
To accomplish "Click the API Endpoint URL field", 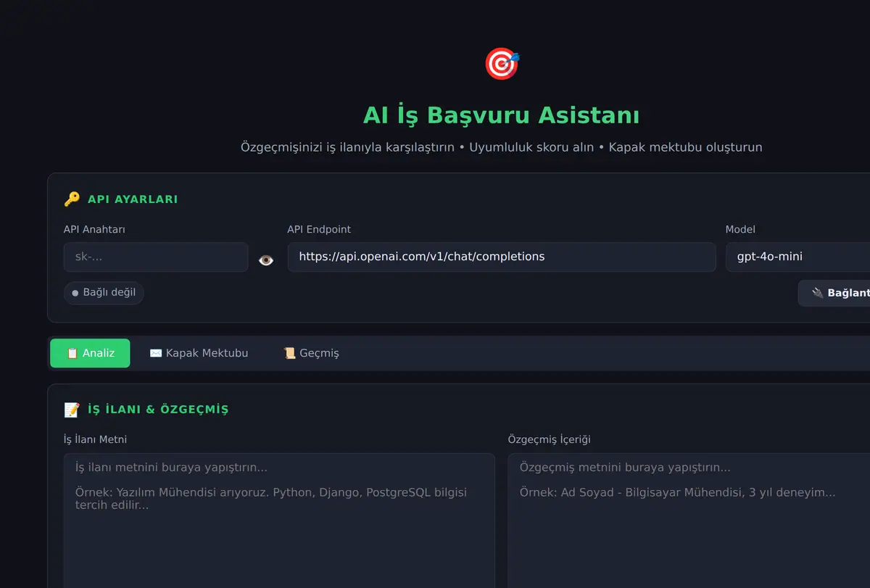I will coord(502,257).
